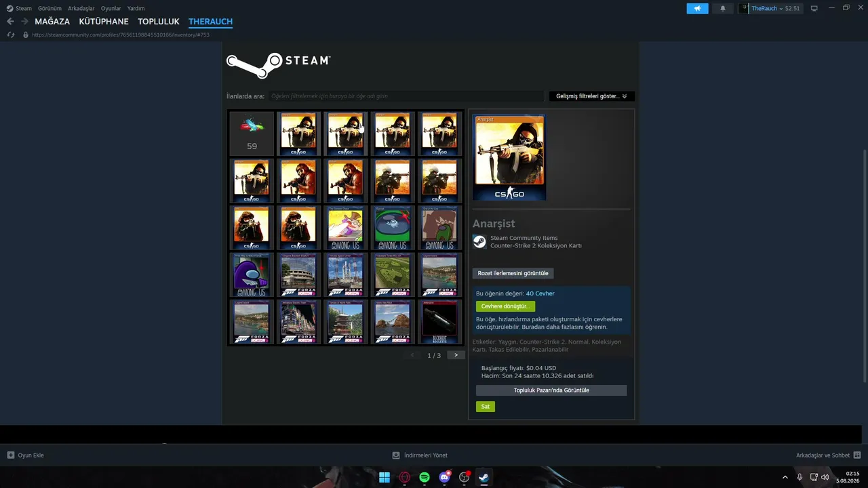The height and width of the screenshot is (488, 868).
Task: Click the TheRauch avatar picture
Action: [745, 8]
